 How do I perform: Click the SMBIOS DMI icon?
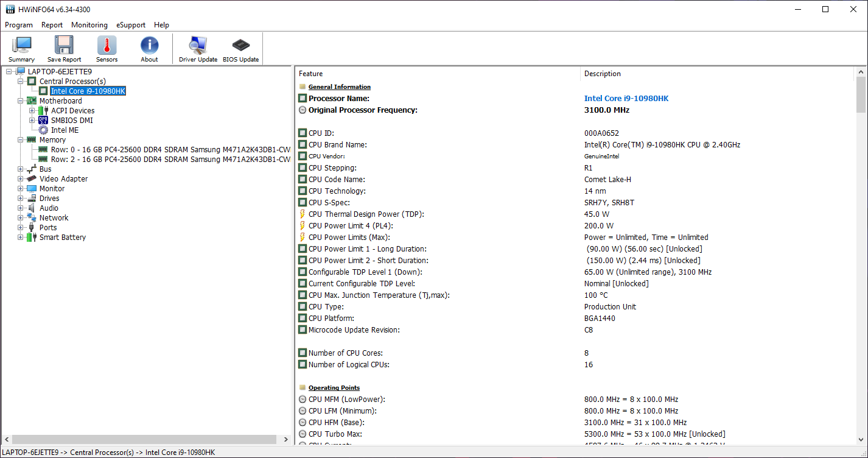[x=43, y=121]
